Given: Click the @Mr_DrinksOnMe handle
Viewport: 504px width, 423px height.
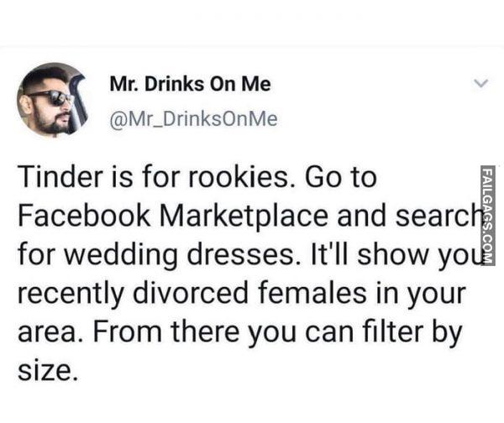Looking at the screenshot, I should point(193,118).
